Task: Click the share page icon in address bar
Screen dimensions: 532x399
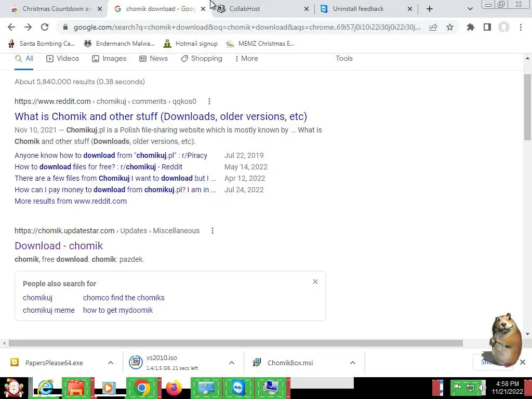Action: (433, 27)
